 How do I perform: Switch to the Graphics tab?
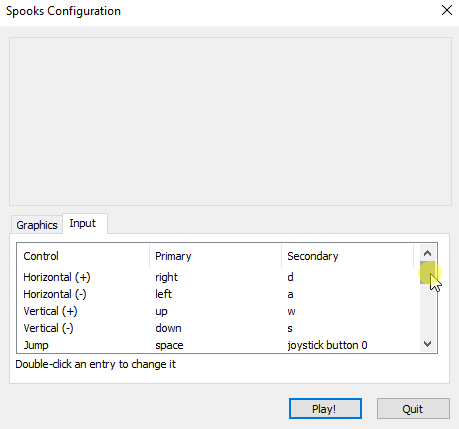point(37,225)
